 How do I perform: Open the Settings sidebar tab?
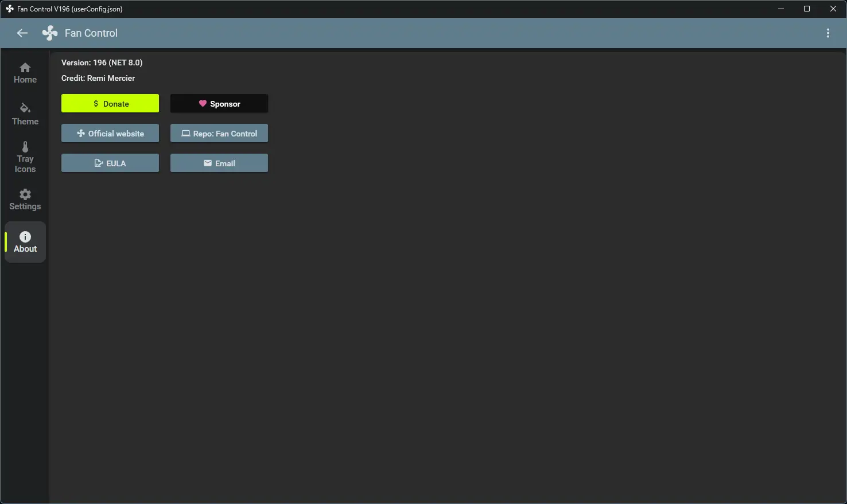click(x=25, y=200)
